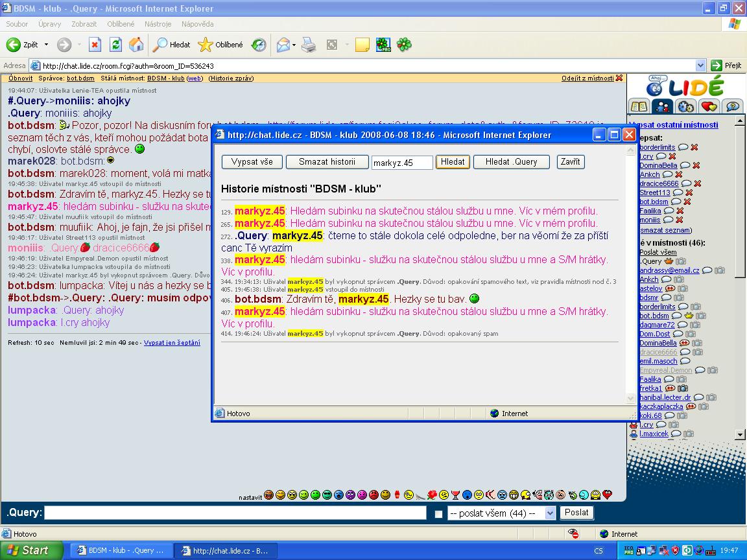Open the 'poslat všem (44)' recipient dropdown
The height and width of the screenshot is (560, 747).
[x=501, y=513]
